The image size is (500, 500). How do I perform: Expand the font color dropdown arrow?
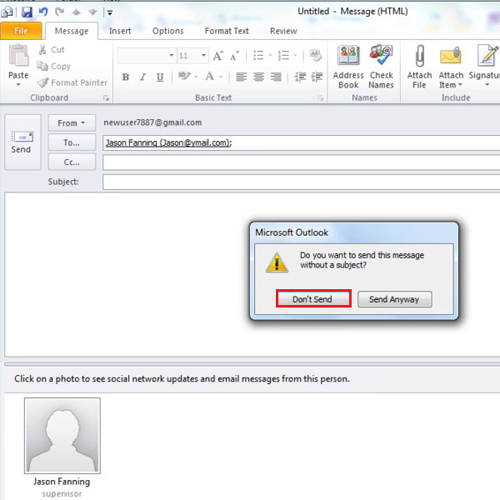221,77
